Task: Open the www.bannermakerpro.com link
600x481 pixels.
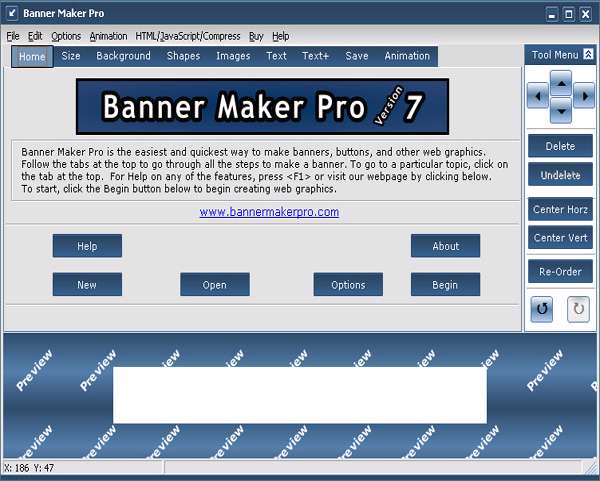Action: (x=269, y=212)
